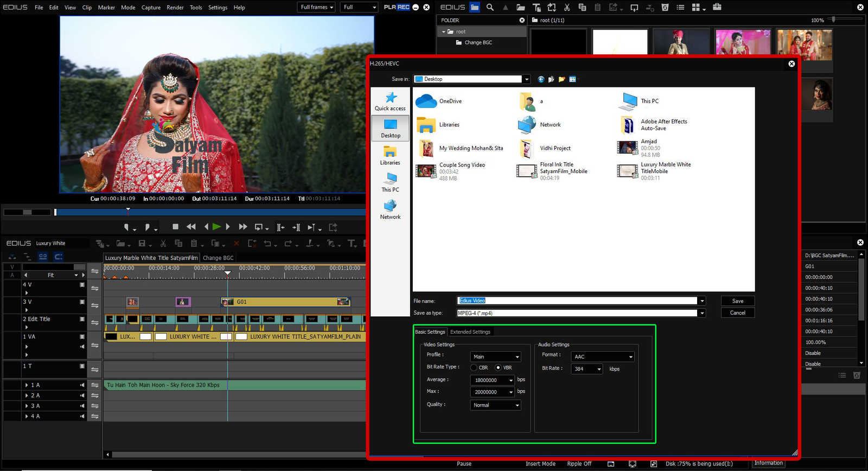Viewport: 868px width, 471px height.
Task: Switch to the Extended Settings tab
Action: [x=470, y=332]
